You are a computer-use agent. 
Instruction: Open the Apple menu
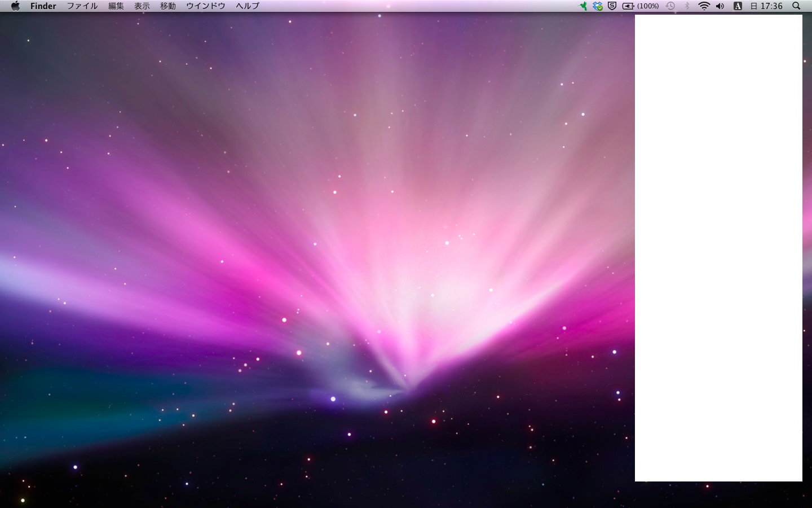tap(15, 6)
